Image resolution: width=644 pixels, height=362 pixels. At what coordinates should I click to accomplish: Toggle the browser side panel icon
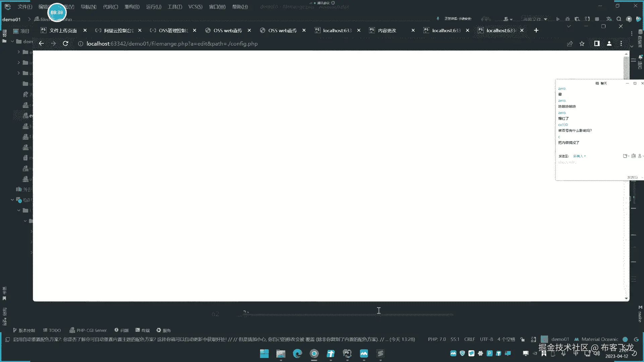pyautogui.click(x=597, y=44)
